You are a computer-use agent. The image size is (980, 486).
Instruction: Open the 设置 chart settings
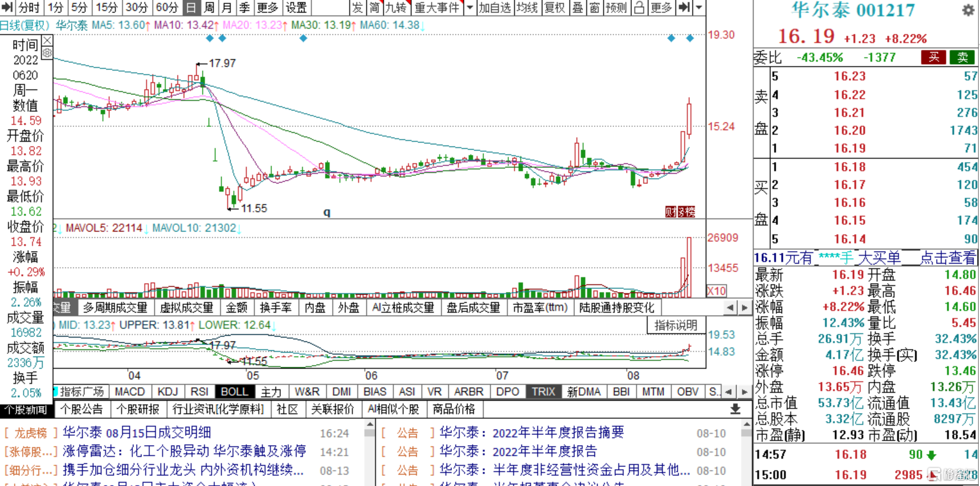(296, 8)
